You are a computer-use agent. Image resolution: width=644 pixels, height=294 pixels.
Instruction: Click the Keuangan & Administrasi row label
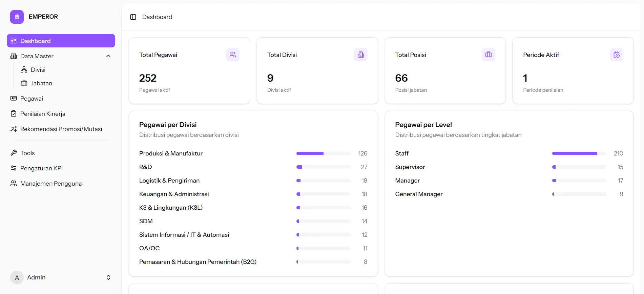tap(174, 194)
